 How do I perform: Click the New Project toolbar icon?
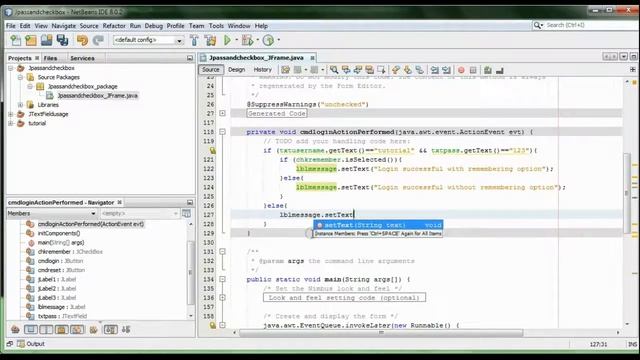point(31,40)
